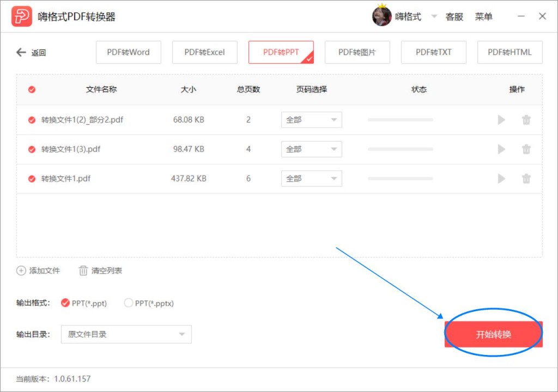Uncheck 转换文件1(2)_部分2.pdf row checkbox
The width and height of the screenshot is (558, 392).
coord(32,120)
